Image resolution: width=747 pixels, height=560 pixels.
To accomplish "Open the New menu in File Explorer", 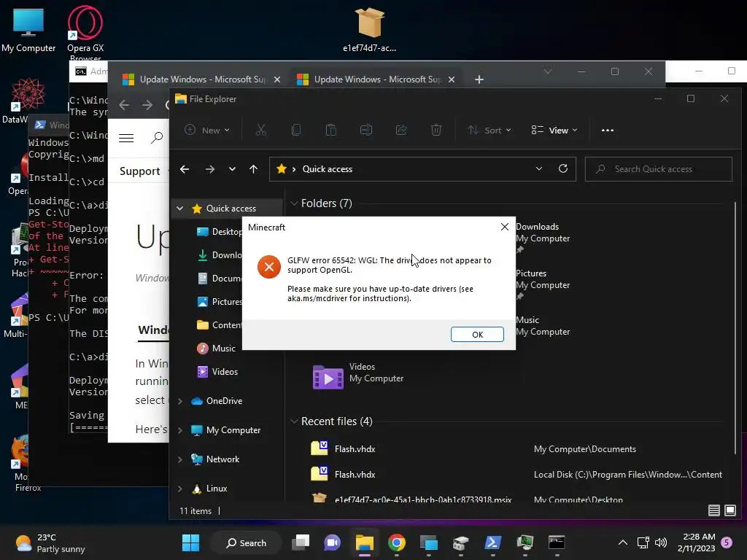I will (207, 130).
